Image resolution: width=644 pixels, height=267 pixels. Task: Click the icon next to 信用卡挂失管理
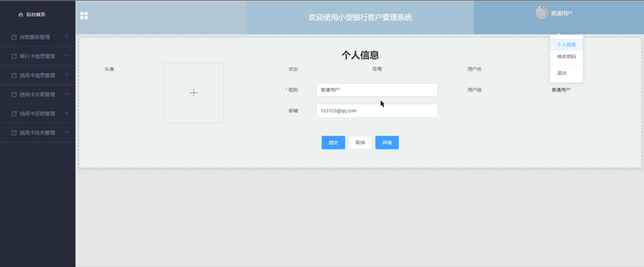tap(14, 133)
